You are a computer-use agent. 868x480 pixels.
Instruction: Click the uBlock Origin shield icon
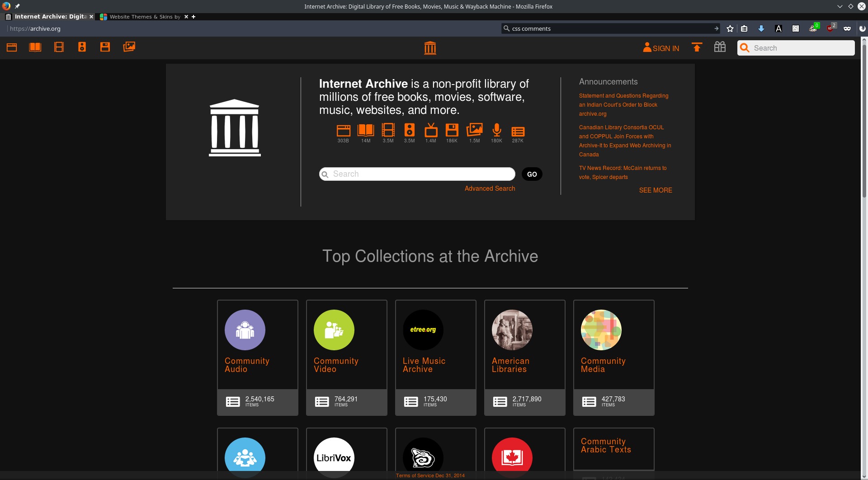(x=830, y=28)
